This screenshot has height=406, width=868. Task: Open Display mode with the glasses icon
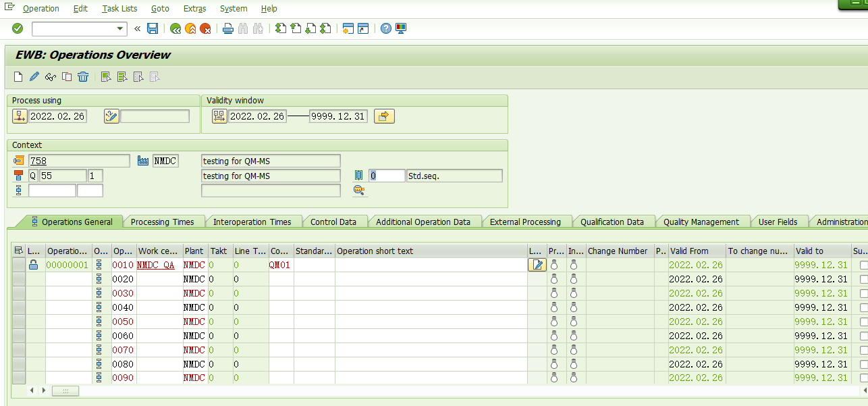(49, 76)
